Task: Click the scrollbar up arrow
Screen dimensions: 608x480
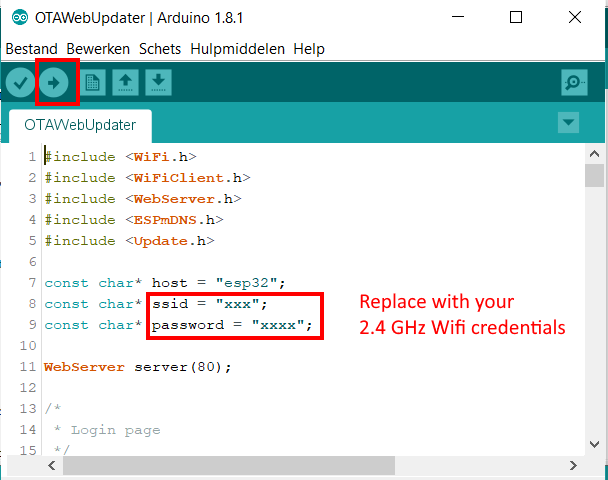Action: 594,153
